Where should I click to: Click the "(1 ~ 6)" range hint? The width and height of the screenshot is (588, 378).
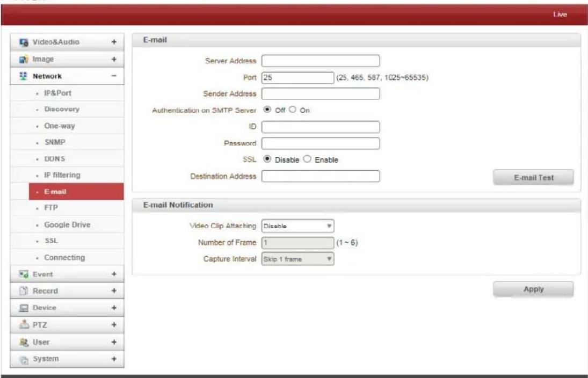(347, 243)
